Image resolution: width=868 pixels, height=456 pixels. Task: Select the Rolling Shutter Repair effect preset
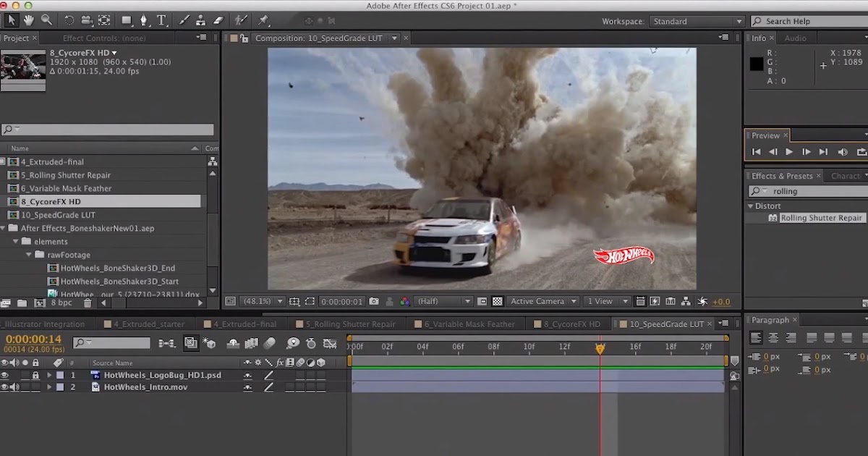pyautogui.click(x=821, y=218)
